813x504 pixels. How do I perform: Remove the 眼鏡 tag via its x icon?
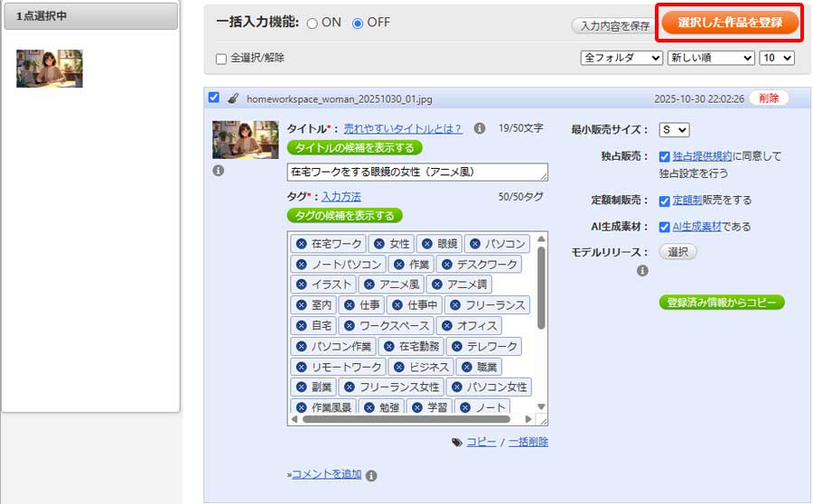pyautogui.click(x=427, y=244)
